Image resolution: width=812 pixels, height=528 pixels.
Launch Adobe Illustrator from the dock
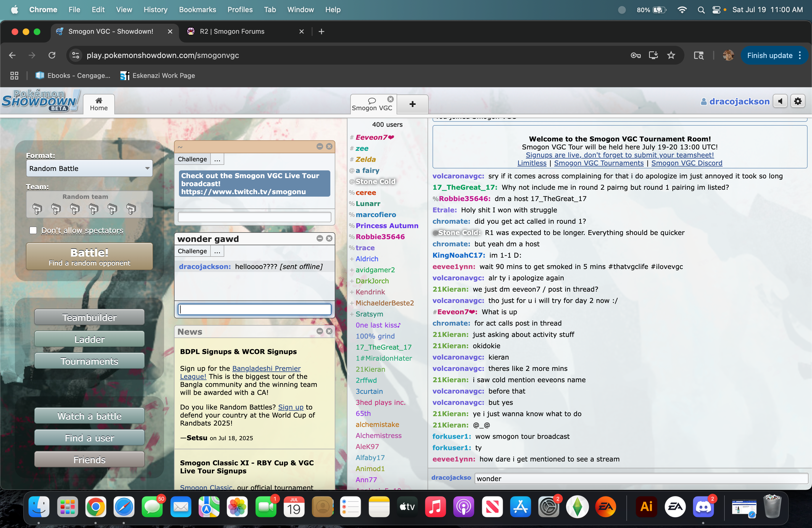pyautogui.click(x=647, y=507)
